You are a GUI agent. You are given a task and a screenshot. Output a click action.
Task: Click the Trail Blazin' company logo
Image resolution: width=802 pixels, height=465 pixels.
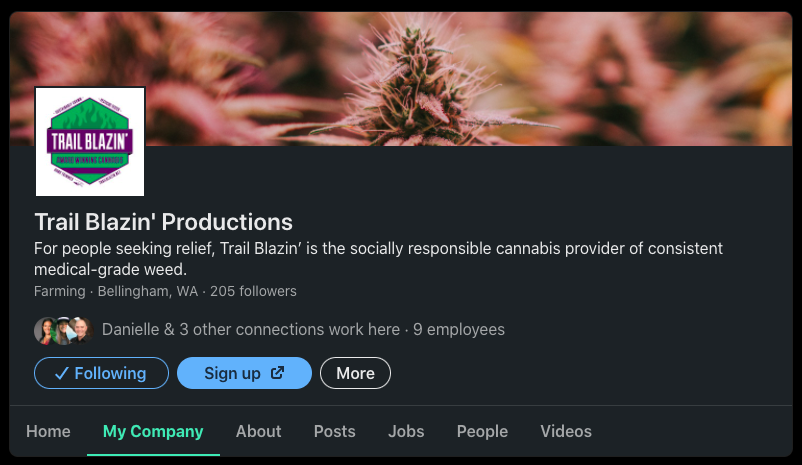(x=90, y=142)
